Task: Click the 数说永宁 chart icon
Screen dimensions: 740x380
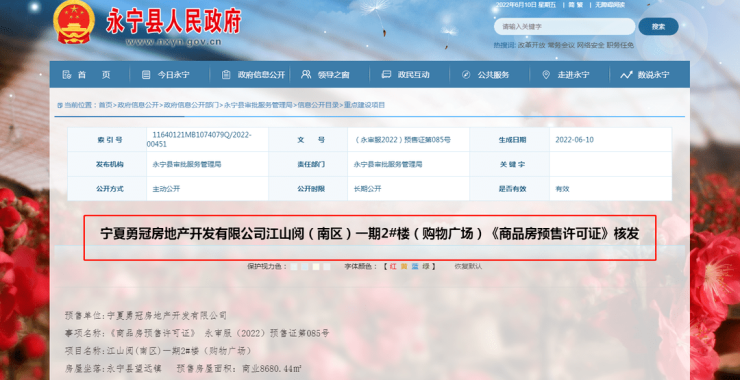Action: [x=626, y=75]
